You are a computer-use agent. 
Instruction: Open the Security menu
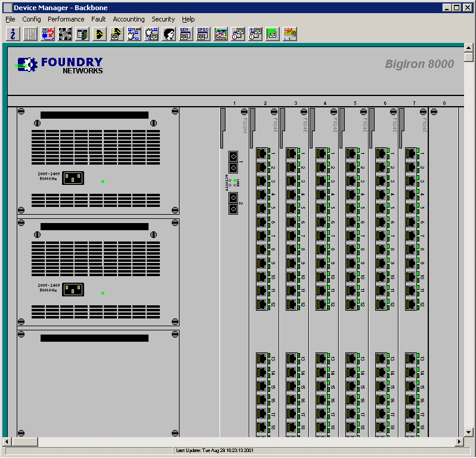pyautogui.click(x=163, y=19)
